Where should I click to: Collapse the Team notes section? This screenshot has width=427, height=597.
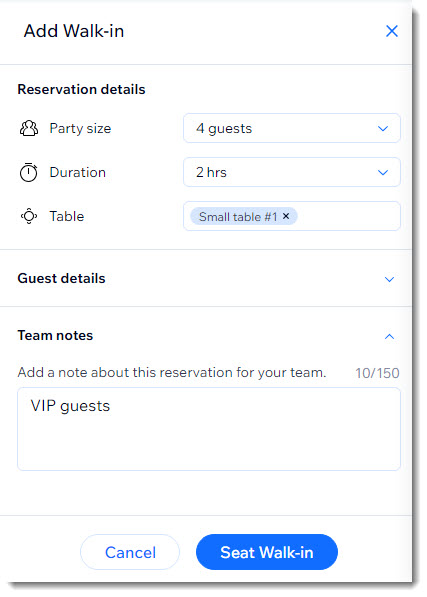[x=389, y=336]
